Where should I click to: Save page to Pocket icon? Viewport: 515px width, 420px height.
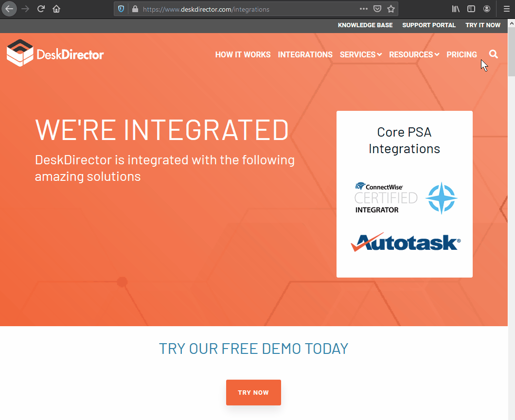tap(377, 9)
